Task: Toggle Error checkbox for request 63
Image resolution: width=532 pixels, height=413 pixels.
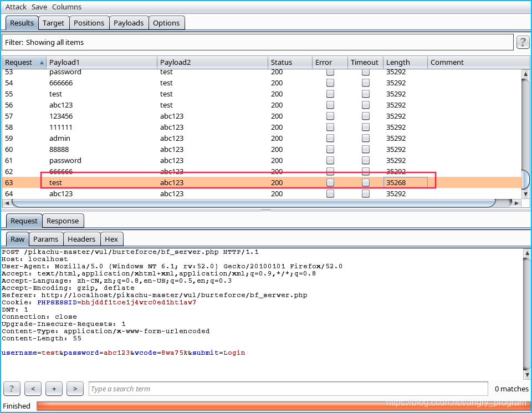Action: (x=330, y=182)
